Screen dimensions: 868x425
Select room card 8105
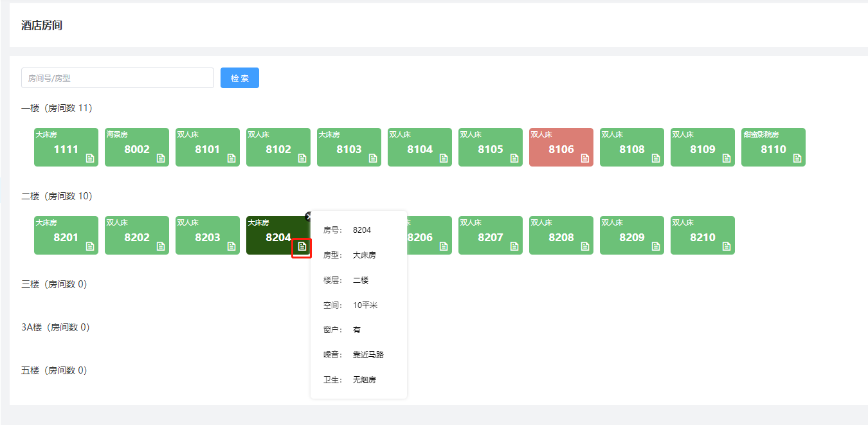(x=490, y=147)
